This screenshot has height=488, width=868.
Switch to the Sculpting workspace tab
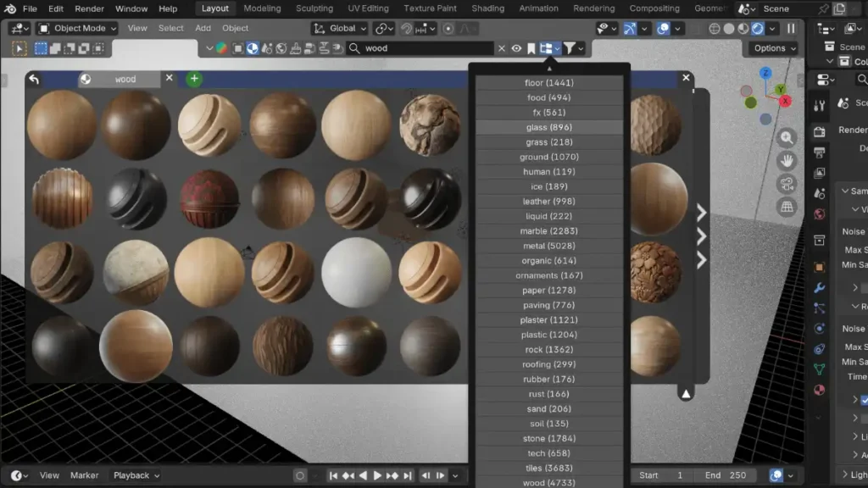pyautogui.click(x=314, y=8)
